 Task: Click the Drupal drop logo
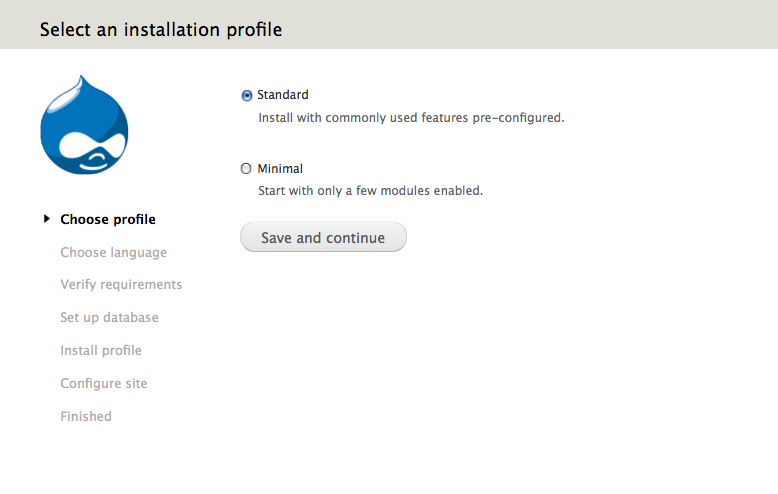coord(84,125)
